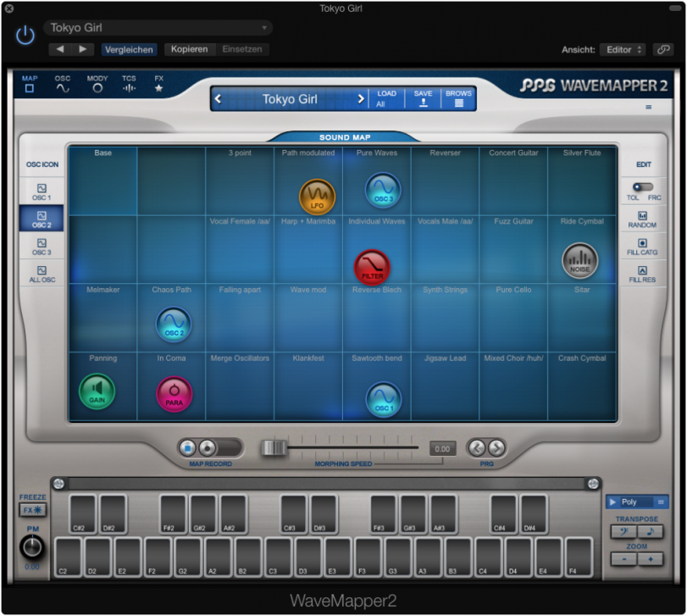Click the PM knob

click(x=31, y=547)
